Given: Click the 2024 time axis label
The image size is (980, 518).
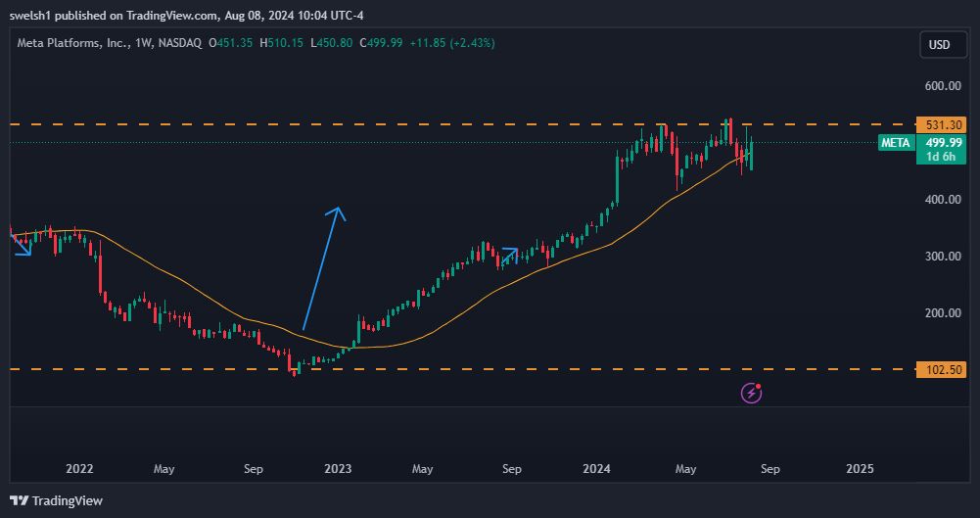Looking at the screenshot, I should 596,469.
